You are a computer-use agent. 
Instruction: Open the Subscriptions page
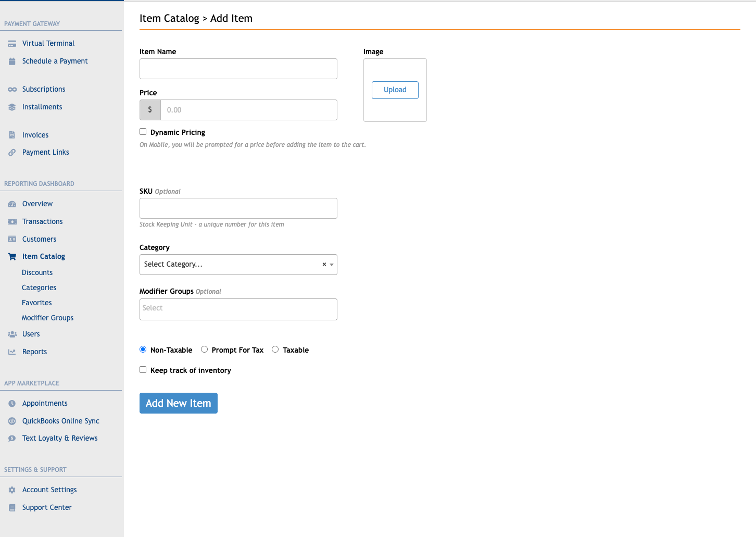pyautogui.click(x=44, y=90)
